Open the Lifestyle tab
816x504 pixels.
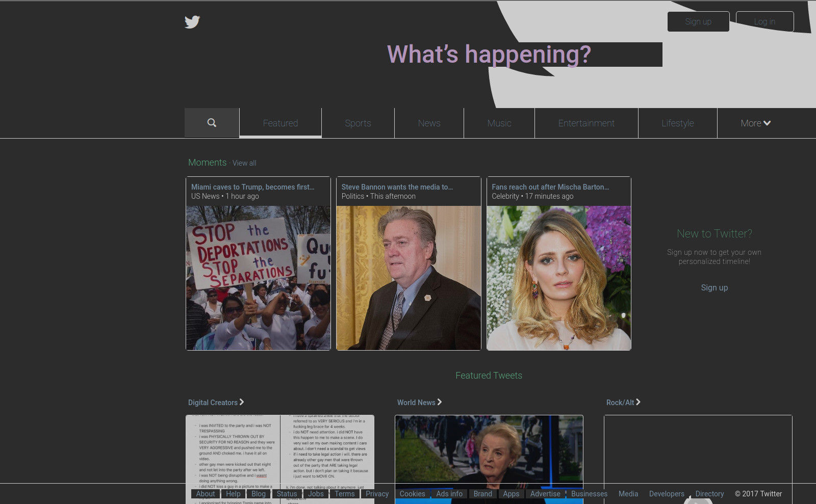[678, 123]
